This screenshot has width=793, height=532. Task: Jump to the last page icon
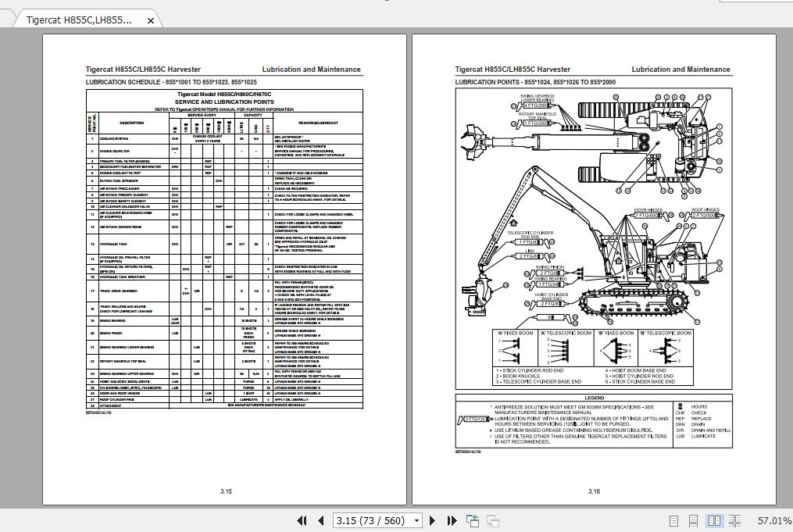click(451, 520)
